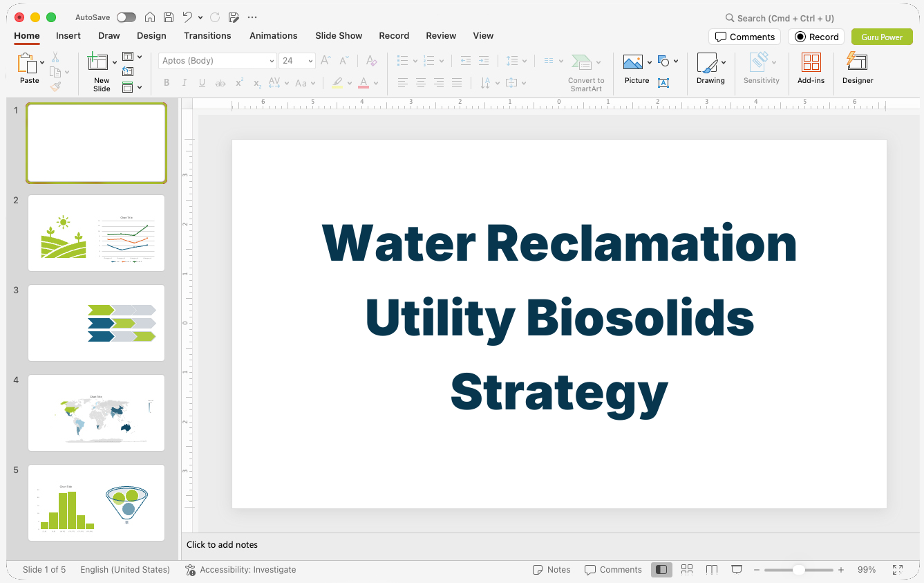Image resolution: width=924 pixels, height=583 pixels.
Task: Toggle Underline formatting
Action: coord(202,83)
